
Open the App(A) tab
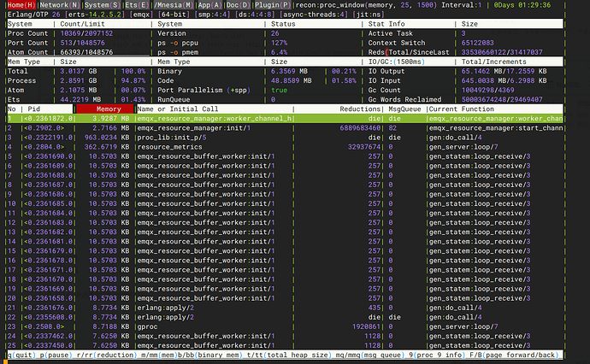click(x=209, y=5)
